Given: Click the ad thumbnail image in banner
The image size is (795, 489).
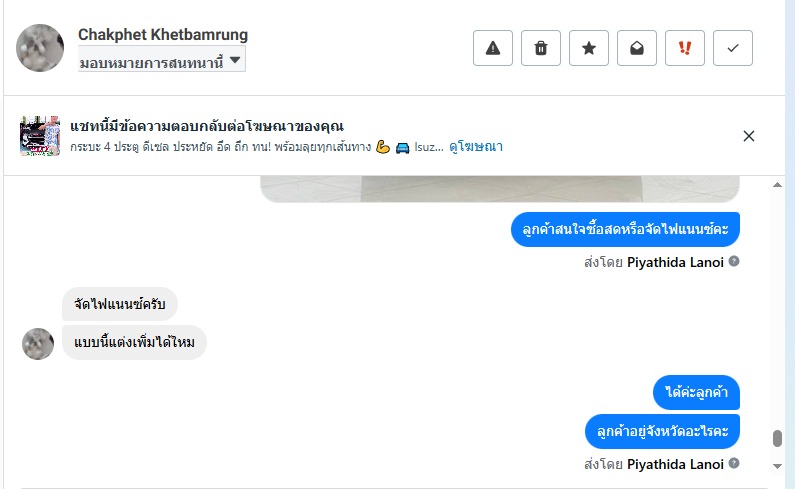Looking at the screenshot, I should coord(40,136).
